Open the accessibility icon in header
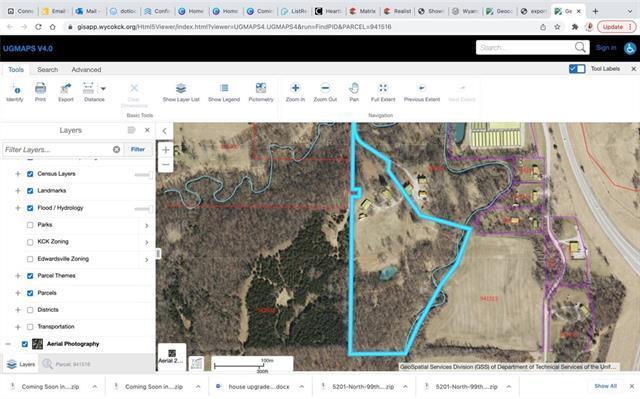Image resolution: width=640 pixels, height=399 pixels. click(630, 48)
